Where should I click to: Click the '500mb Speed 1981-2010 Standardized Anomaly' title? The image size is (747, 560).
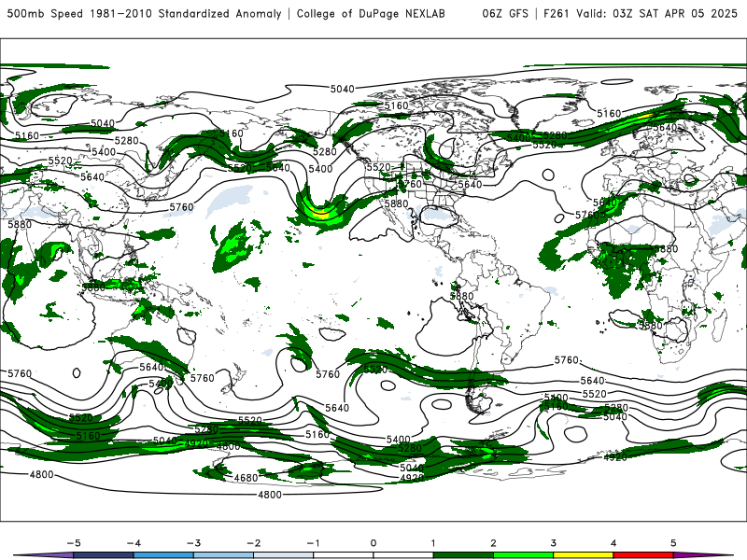[144, 13]
